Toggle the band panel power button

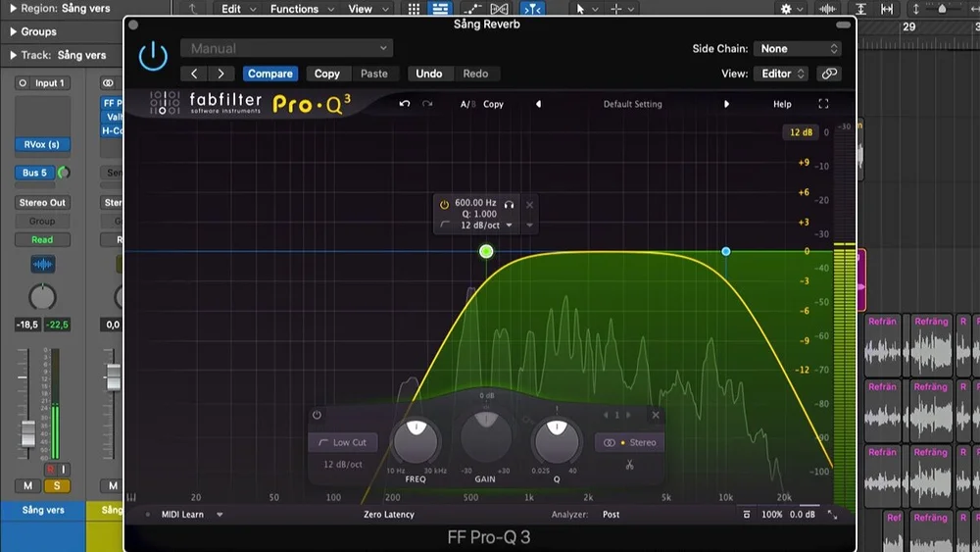317,415
